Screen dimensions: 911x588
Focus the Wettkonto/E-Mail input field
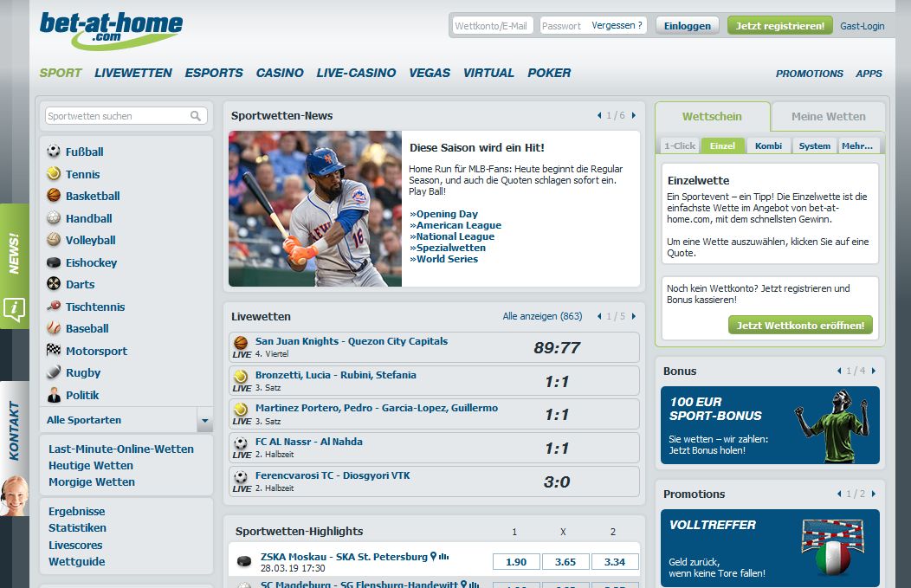point(493,26)
